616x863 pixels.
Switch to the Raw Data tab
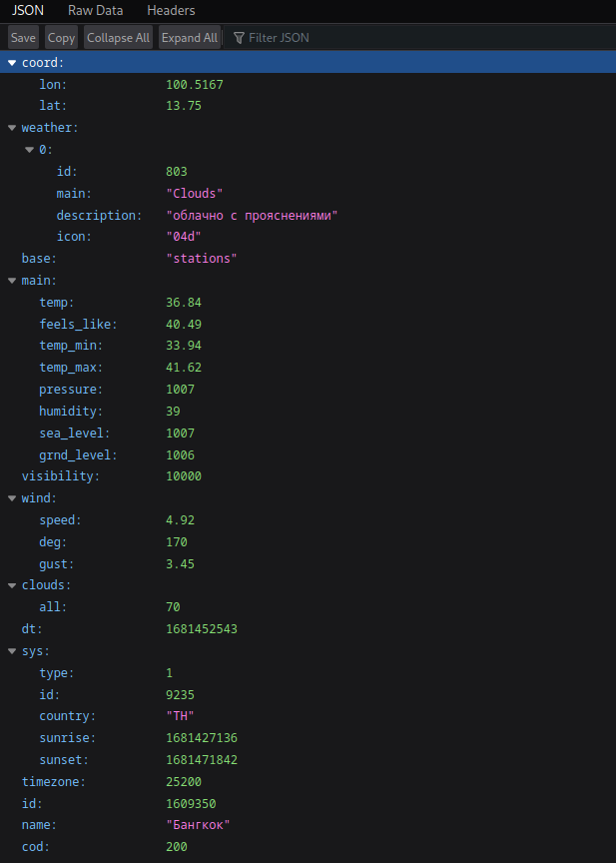click(x=95, y=10)
